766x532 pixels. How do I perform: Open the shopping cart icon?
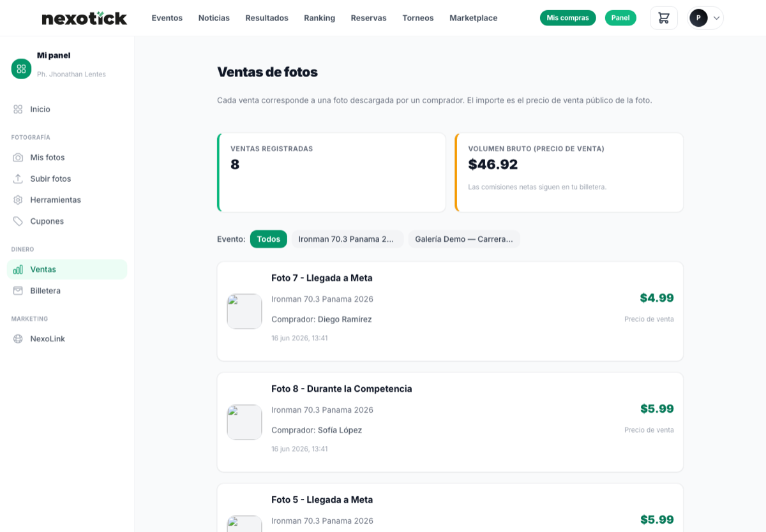pos(664,18)
